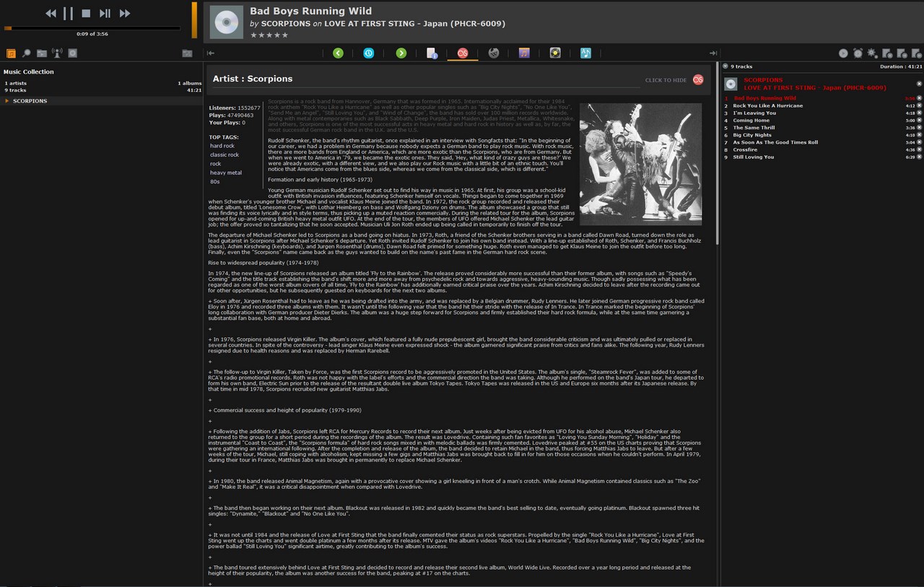
Task: Open the track info document icon
Action: click(x=432, y=53)
